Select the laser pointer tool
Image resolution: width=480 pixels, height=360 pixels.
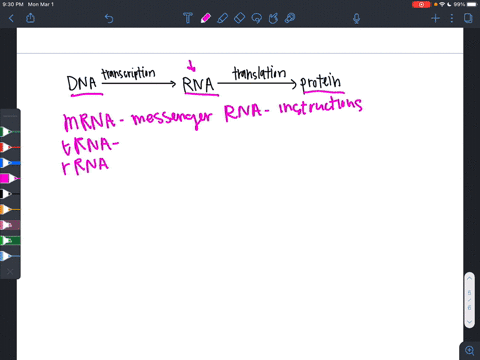point(290,18)
